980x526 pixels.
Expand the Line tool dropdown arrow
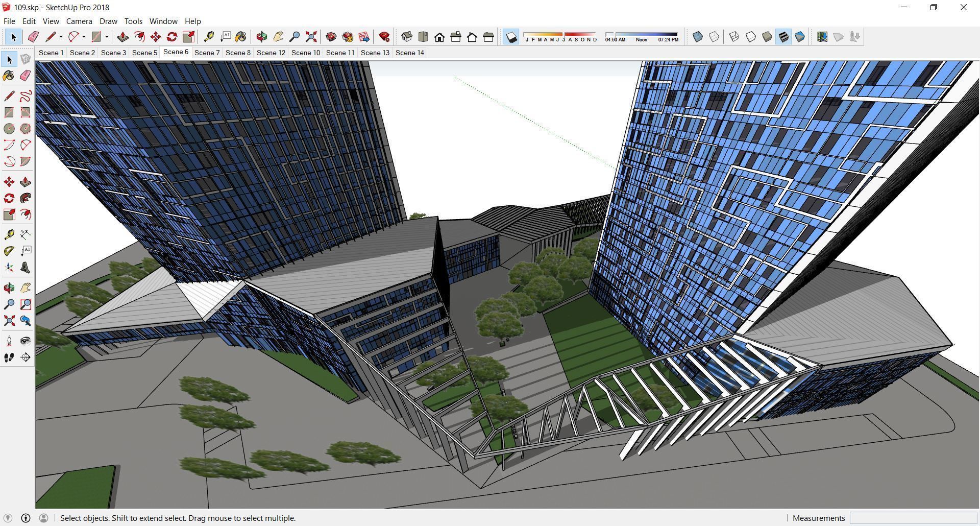click(61, 37)
